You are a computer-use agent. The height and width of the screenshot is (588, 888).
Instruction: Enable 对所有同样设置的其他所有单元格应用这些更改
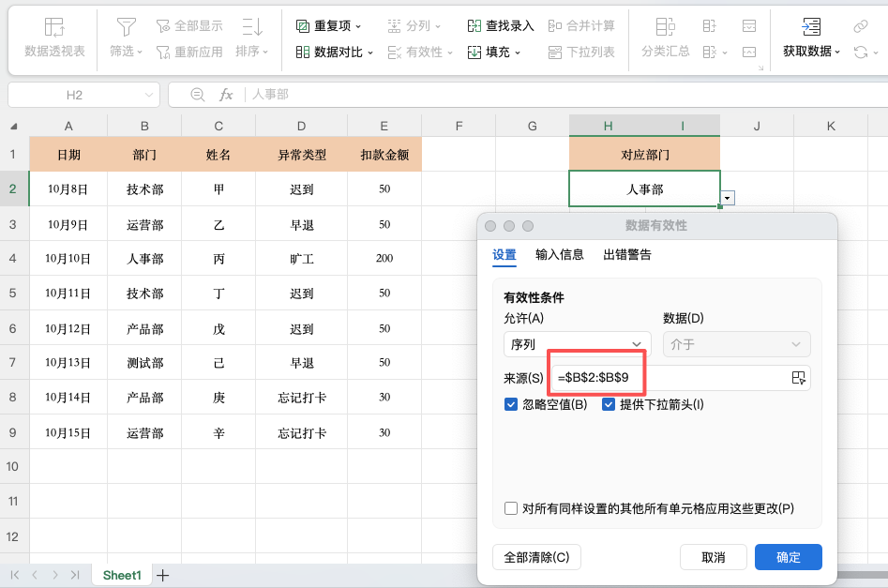coord(511,508)
